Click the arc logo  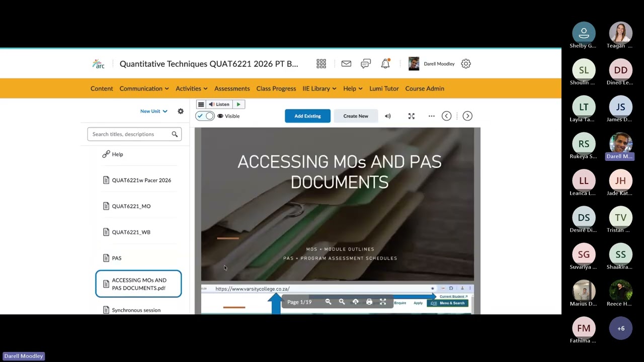tap(99, 64)
